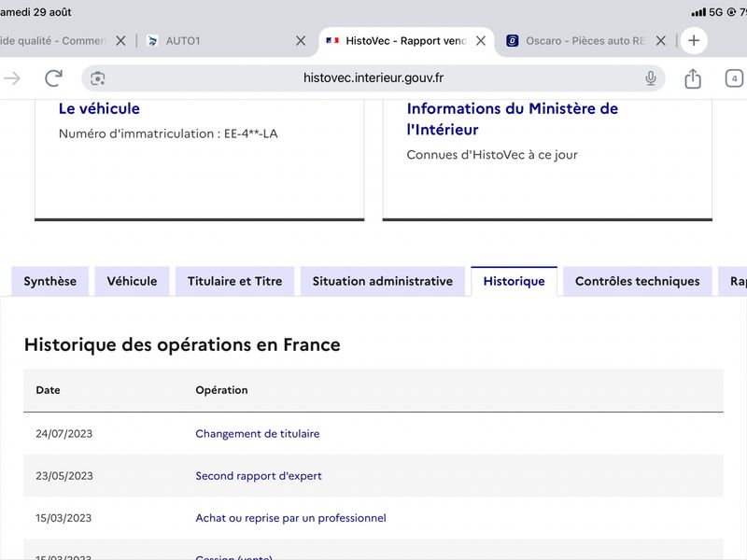
Task: Open the tab switcher showing 4 tabs
Action: click(x=734, y=78)
